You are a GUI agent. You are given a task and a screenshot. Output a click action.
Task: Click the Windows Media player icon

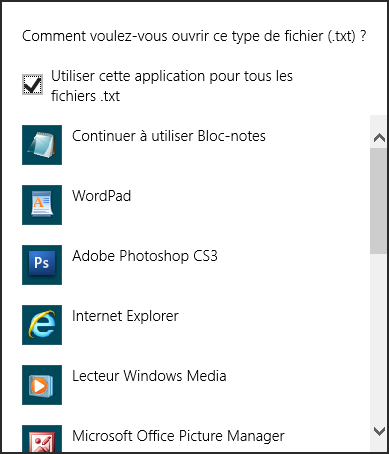pos(42,385)
